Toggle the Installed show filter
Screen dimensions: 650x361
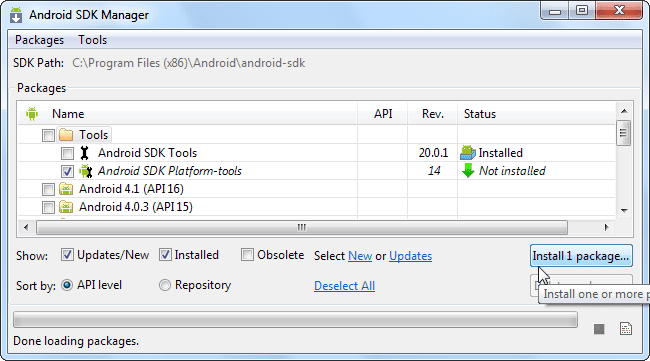pos(165,255)
